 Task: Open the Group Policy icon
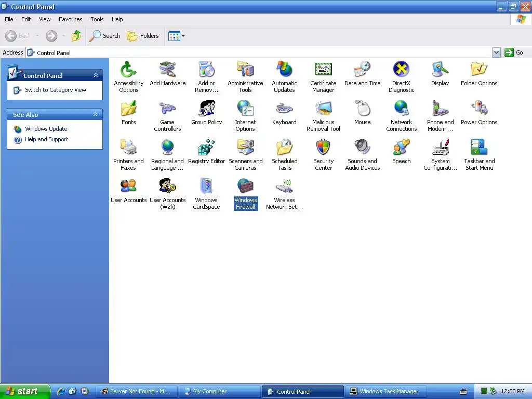(x=206, y=109)
